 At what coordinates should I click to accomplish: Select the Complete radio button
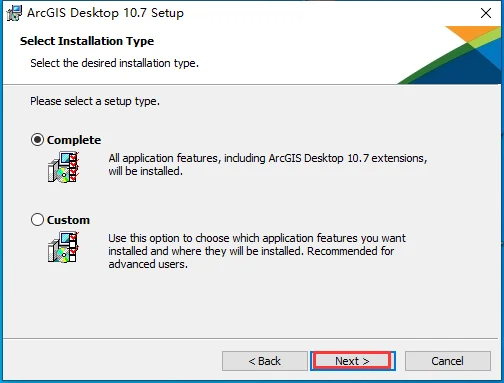point(37,140)
